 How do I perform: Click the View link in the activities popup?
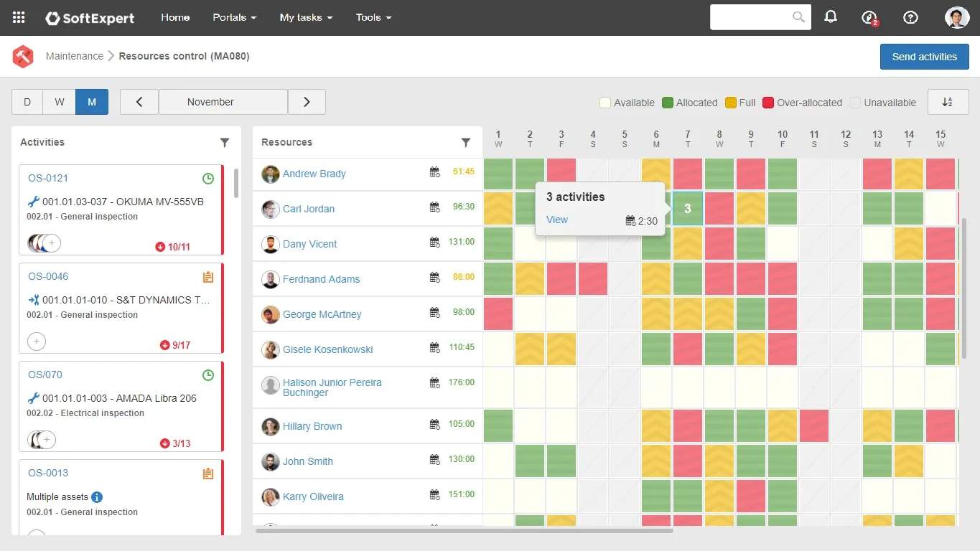[557, 220]
